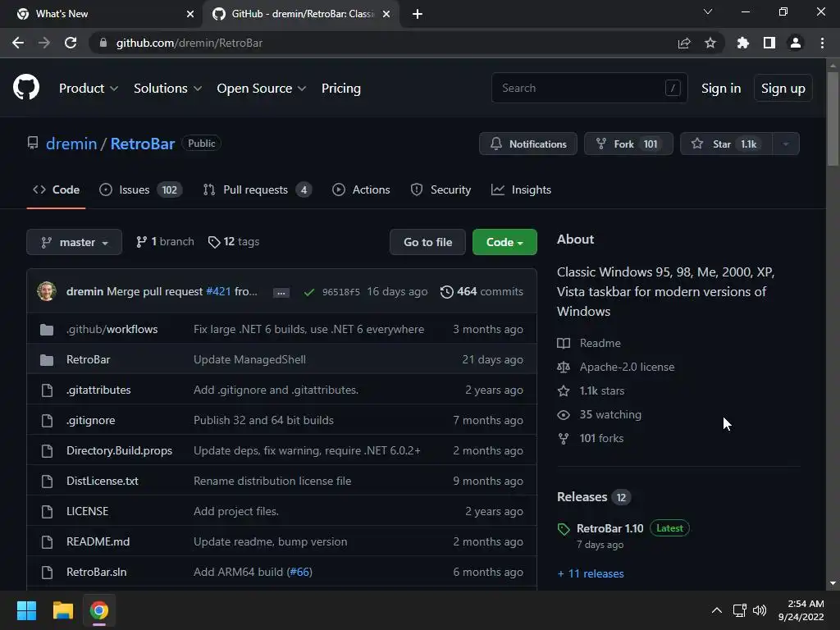Screen dimensions: 840x630
Task: View the 1 branch link
Action: click(x=165, y=242)
